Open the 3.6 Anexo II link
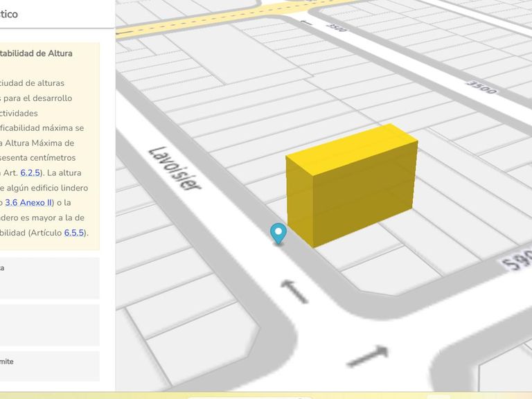 click(28, 202)
